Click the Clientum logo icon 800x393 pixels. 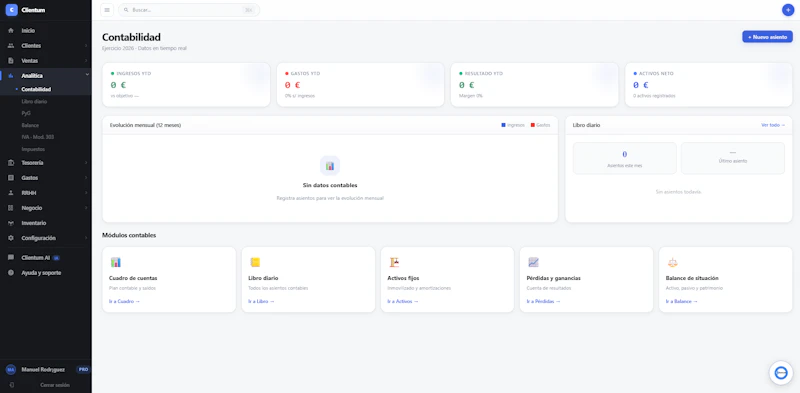(11, 10)
